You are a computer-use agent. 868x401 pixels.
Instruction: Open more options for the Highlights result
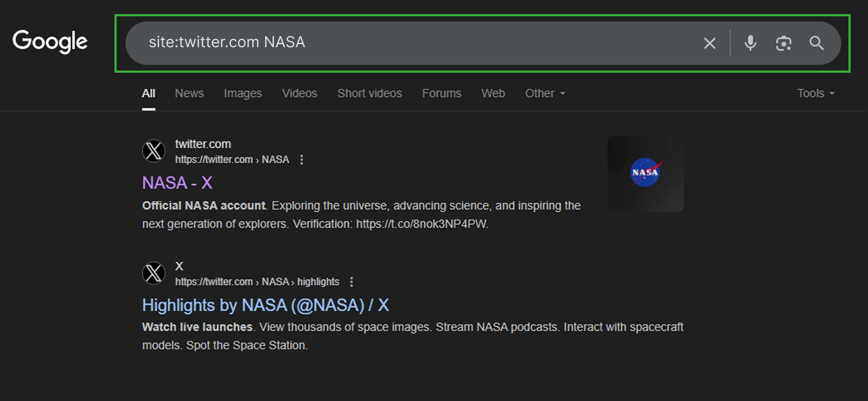(352, 282)
